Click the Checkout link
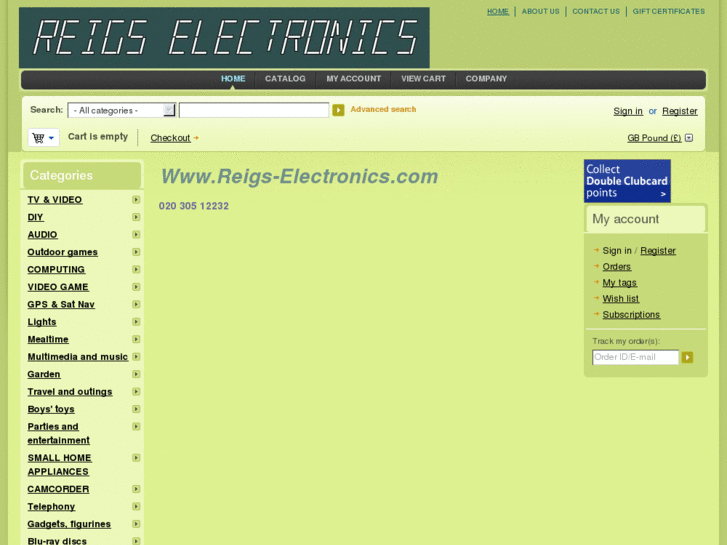727x545 pixels. click(x=170, y=138)
